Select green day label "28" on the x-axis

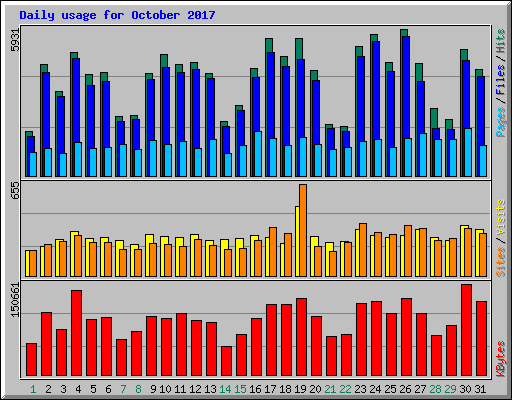click(435, 389)
